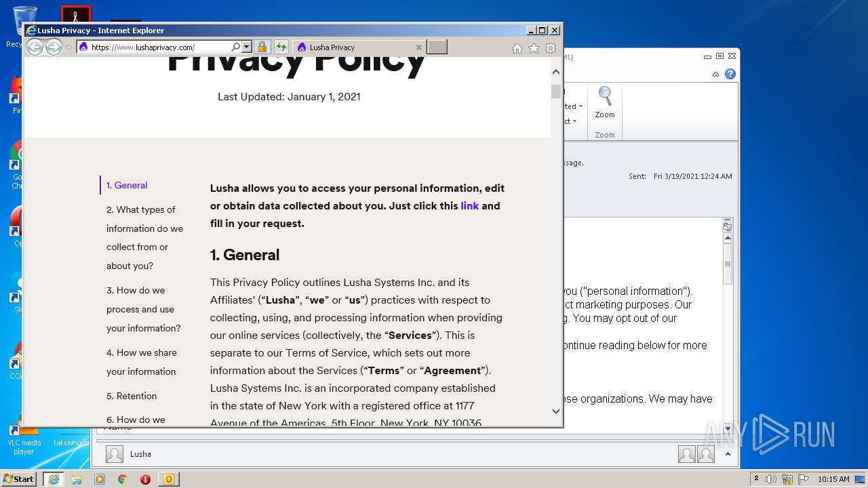
Task: Show hidden tray icons arrow
Action: click(x=757, y=479)
